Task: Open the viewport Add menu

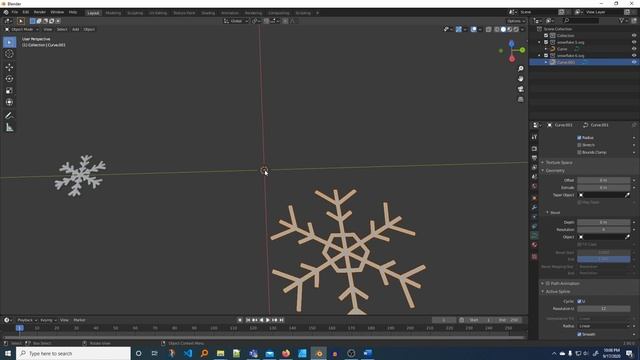Action: click(x=76, y=29)
